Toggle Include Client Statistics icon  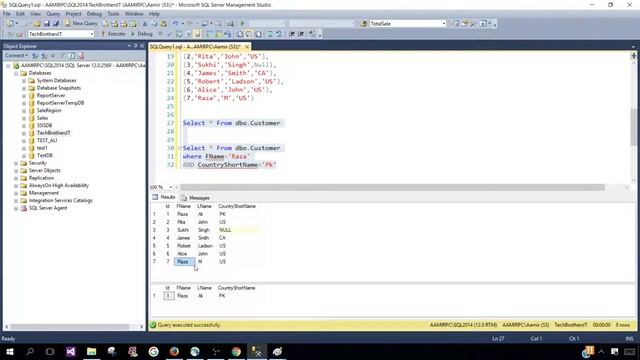pos(219,34)
